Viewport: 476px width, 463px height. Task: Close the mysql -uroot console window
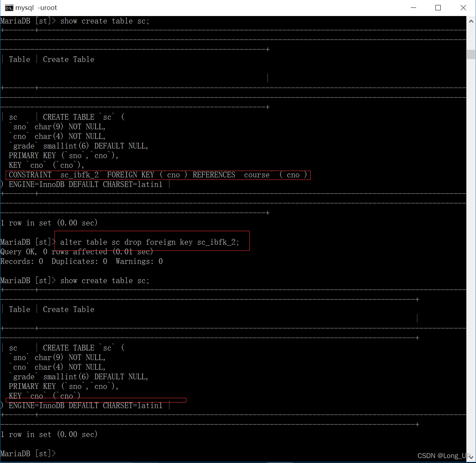(463, 8)
